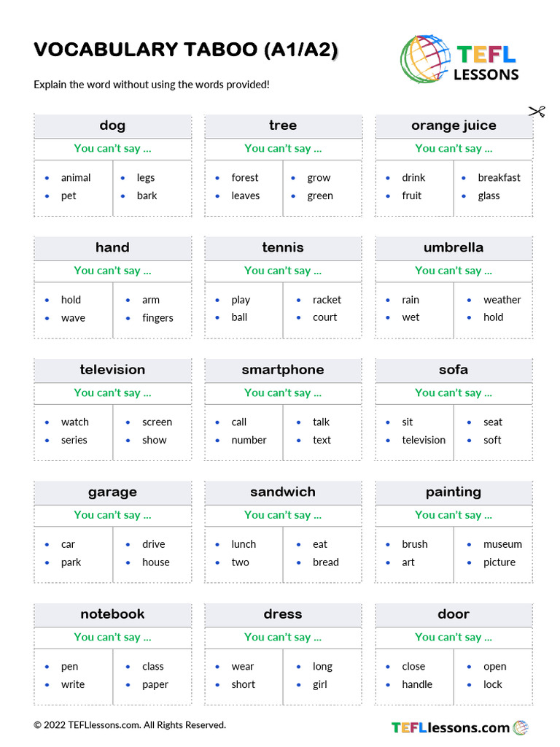
Task: Click the Vocabulary Taboo (A1/A2) title
Action: pos(186,50)
